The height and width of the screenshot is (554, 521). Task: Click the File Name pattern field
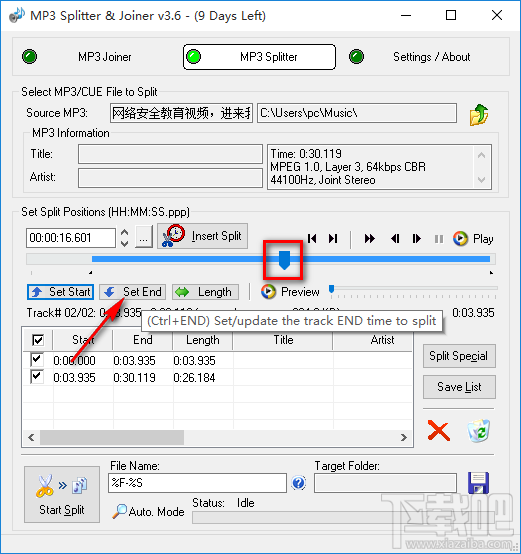pos(197,483)
